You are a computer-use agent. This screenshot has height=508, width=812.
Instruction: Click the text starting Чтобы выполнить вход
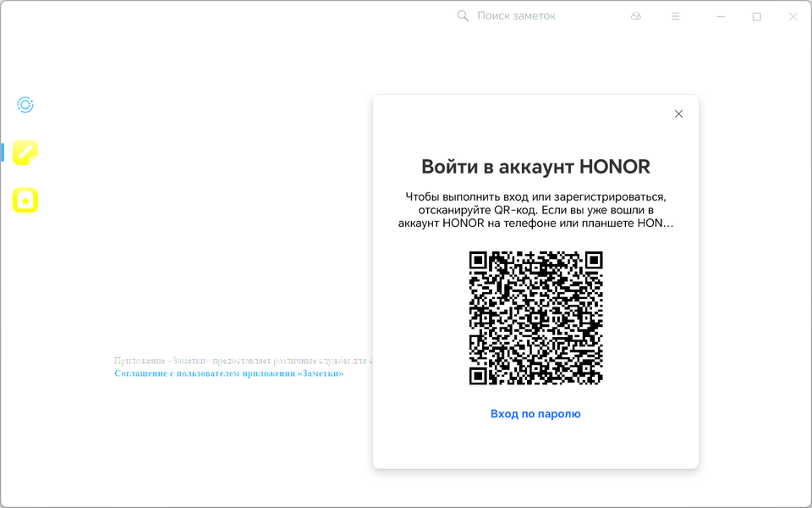[535, 210]
